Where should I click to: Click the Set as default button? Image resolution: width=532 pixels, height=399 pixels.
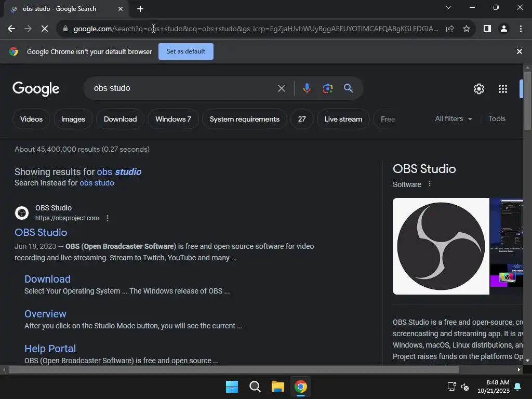point(186,51)
